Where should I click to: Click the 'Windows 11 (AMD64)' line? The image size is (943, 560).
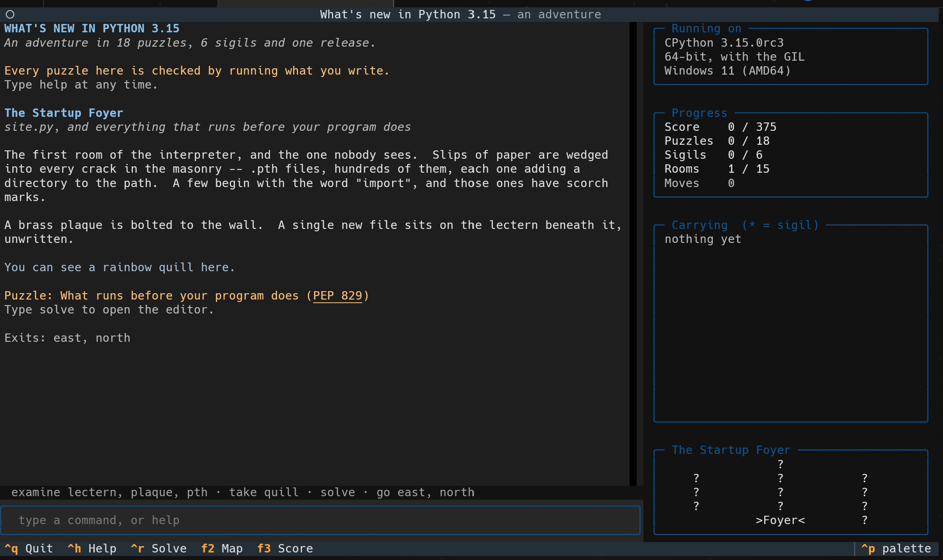pos(728,71)
